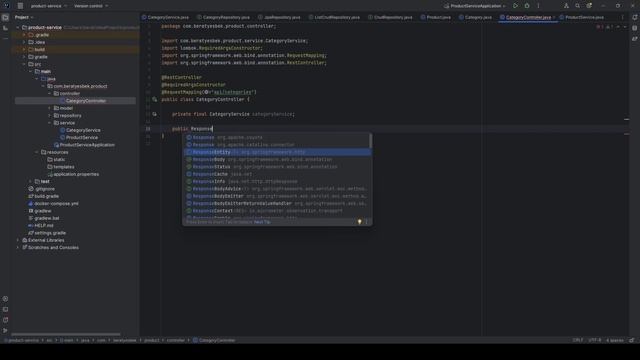Choose ResponseBodyAdvice completion suggestion
This screenshot has width=640, height=360.
click(277, 189)
